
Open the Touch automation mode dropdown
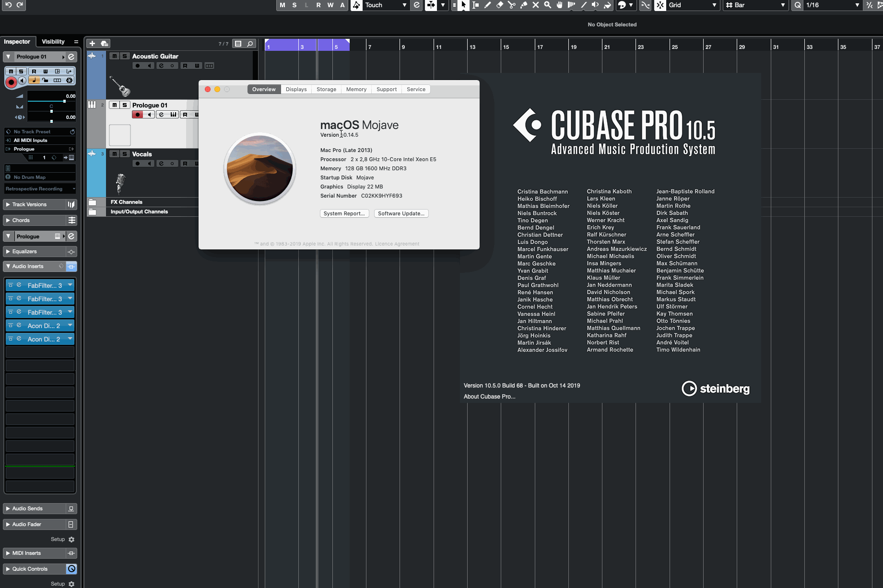point(386,5)
